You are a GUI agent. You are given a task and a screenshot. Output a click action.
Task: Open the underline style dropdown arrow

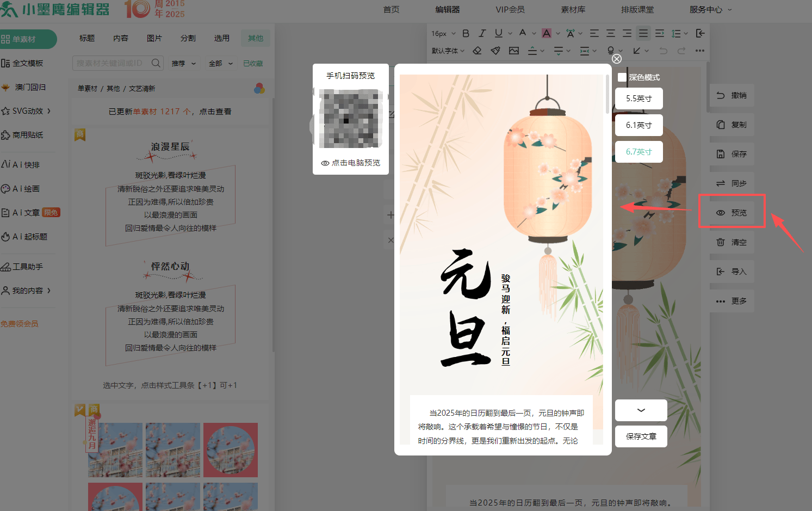coord(510,33)
